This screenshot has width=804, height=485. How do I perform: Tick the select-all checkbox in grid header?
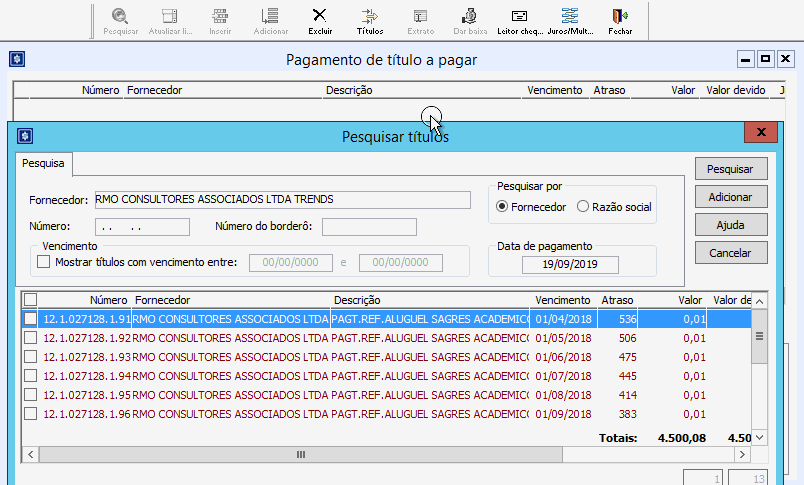coord(31,300)
